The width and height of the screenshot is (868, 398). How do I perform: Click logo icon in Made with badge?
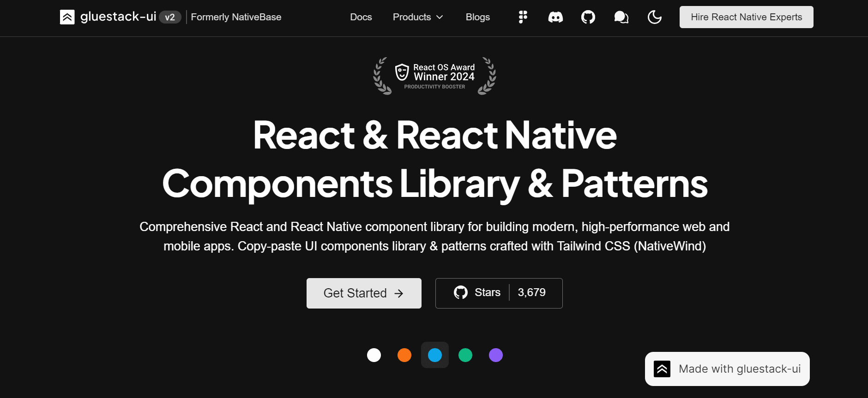pos(662,369)
